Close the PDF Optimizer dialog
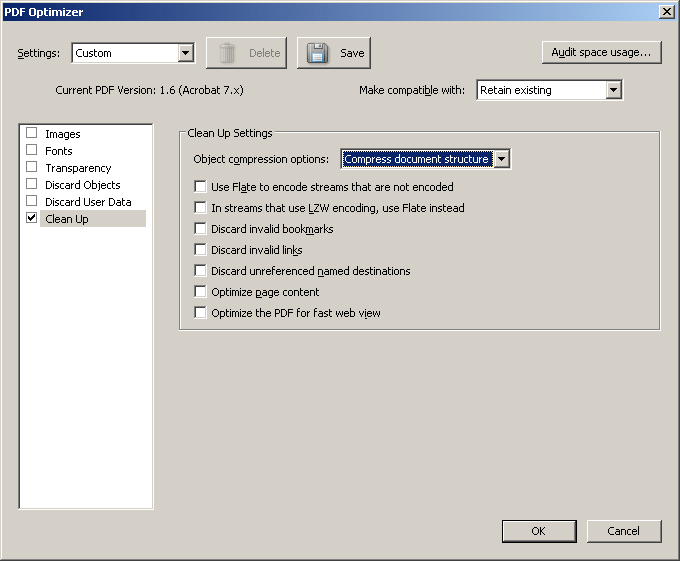This screenshot has width=680, height=561. (x=667, y=11)
